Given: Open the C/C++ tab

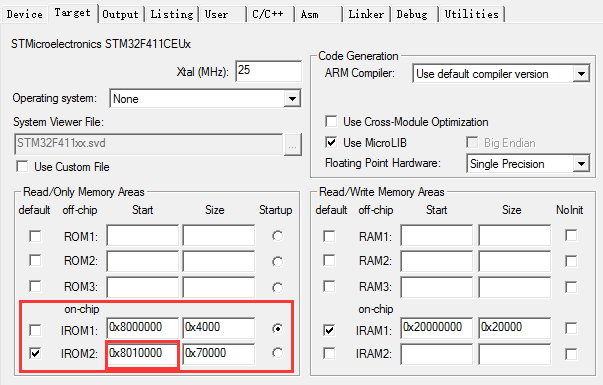Looking at the screenshot, I should coord(270,14).
